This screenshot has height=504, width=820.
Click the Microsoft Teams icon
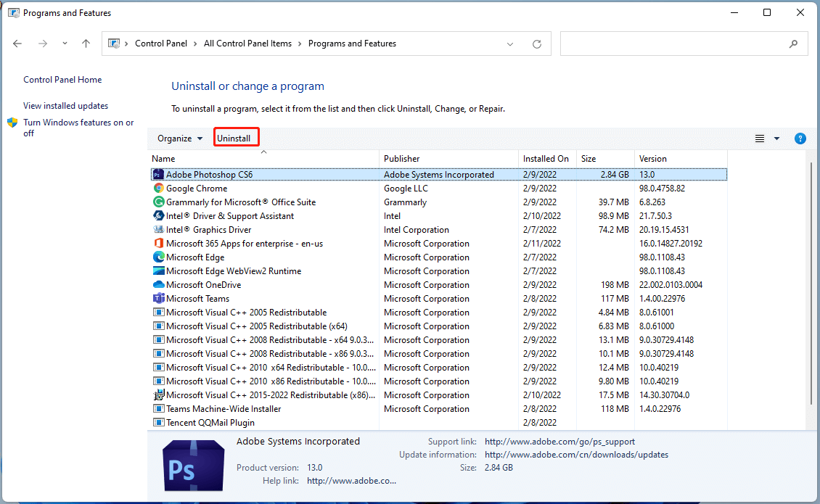158,299
